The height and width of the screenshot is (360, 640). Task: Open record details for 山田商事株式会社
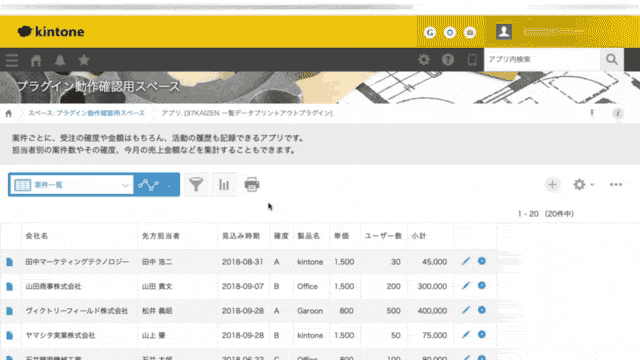click(x=9, y=287)
